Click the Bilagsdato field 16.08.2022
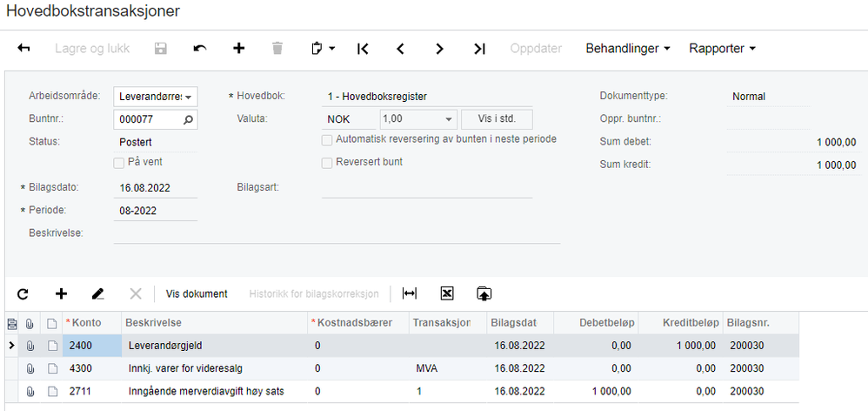 [156, 188]
